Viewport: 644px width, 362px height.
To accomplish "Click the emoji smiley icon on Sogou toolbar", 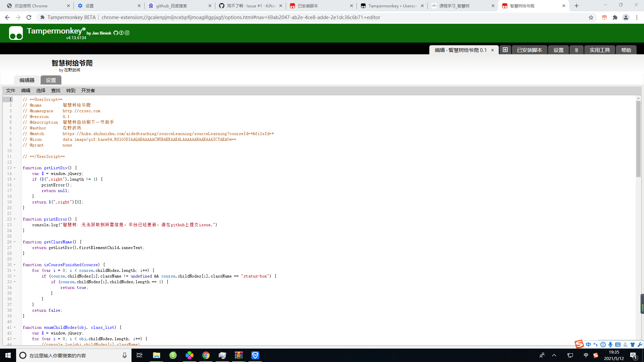I will [603, 345].
